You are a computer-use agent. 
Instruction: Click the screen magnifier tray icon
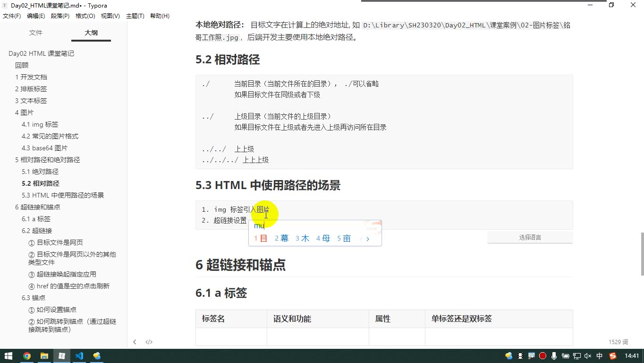coord(532,356)
